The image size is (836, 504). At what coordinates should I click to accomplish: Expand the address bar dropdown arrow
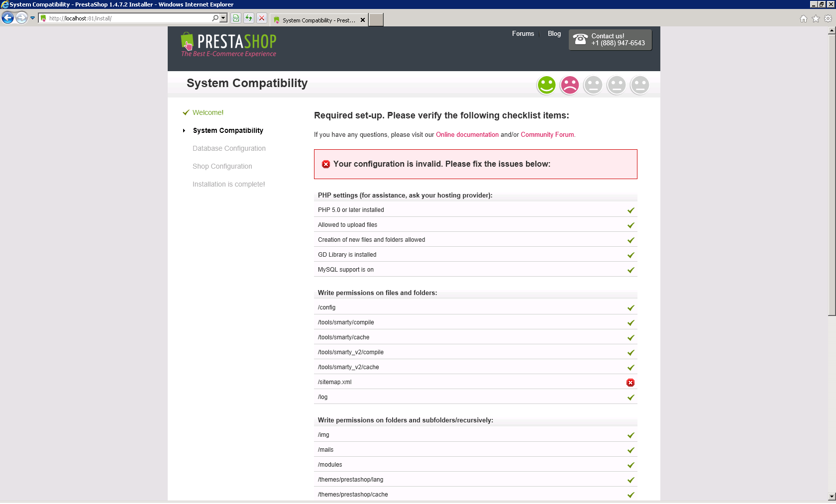point(223,18)
